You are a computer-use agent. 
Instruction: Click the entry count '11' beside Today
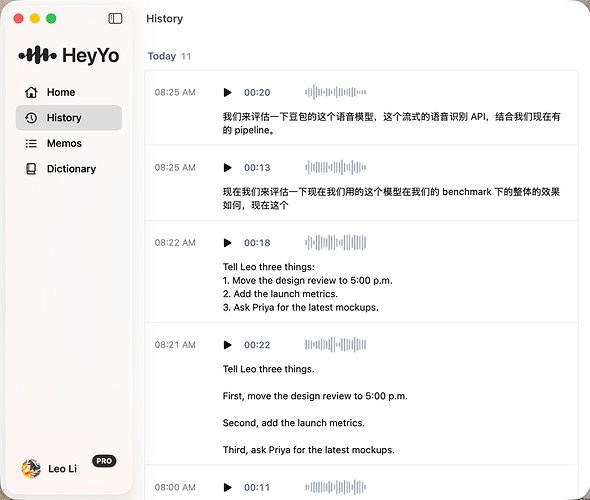(186, 56)
